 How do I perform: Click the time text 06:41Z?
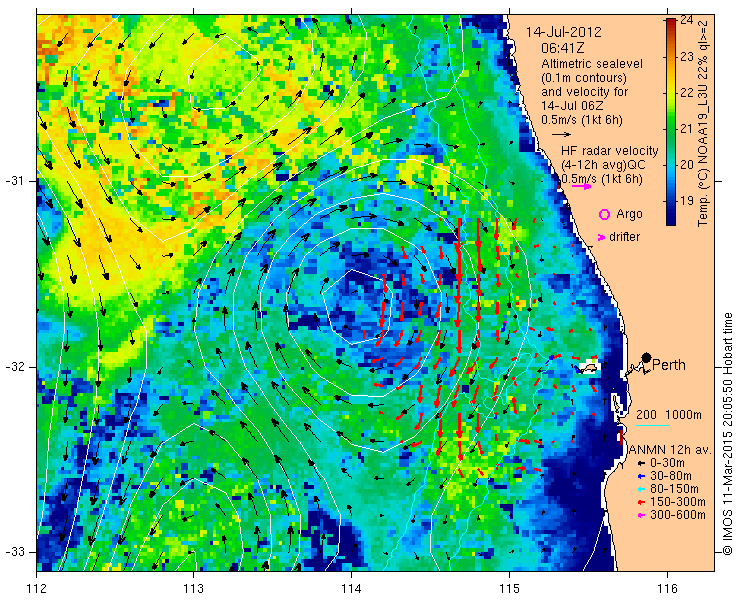pos(563,48)
